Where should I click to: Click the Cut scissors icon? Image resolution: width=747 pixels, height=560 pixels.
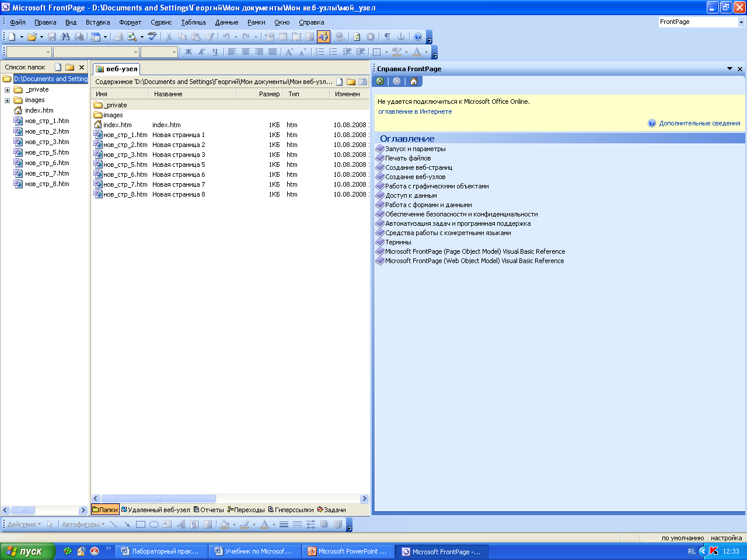click(169, 37)
